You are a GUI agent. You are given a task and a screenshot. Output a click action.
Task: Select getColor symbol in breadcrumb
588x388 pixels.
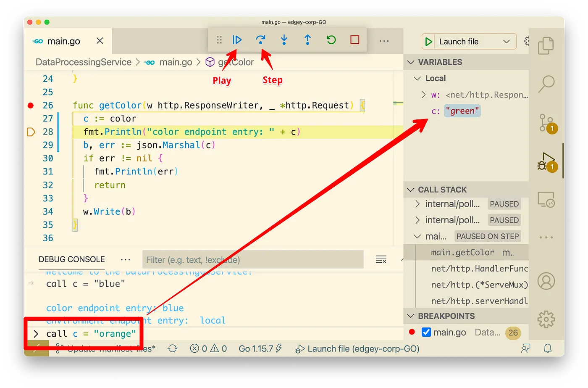tap(235, 62)
